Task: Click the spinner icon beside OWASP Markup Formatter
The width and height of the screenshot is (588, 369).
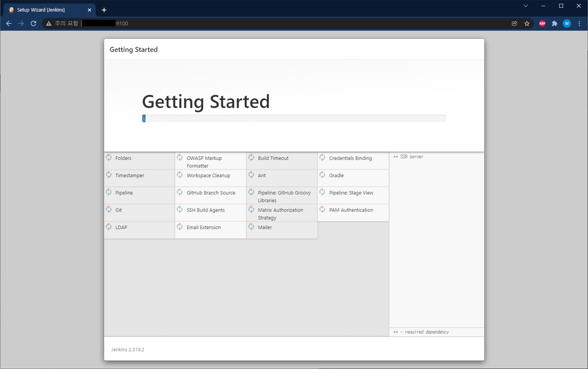Action: 180,157
